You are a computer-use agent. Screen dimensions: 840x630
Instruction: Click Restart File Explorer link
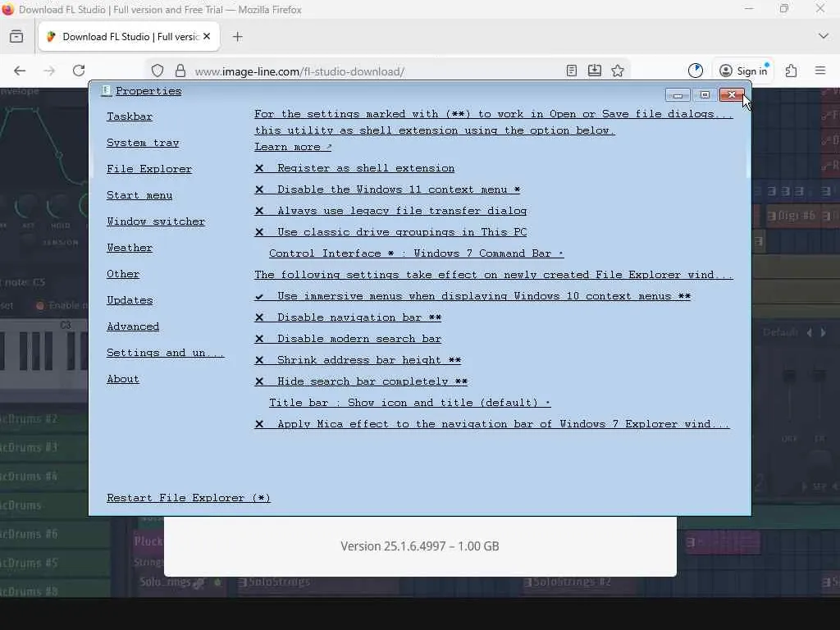(x=189, y=498)
